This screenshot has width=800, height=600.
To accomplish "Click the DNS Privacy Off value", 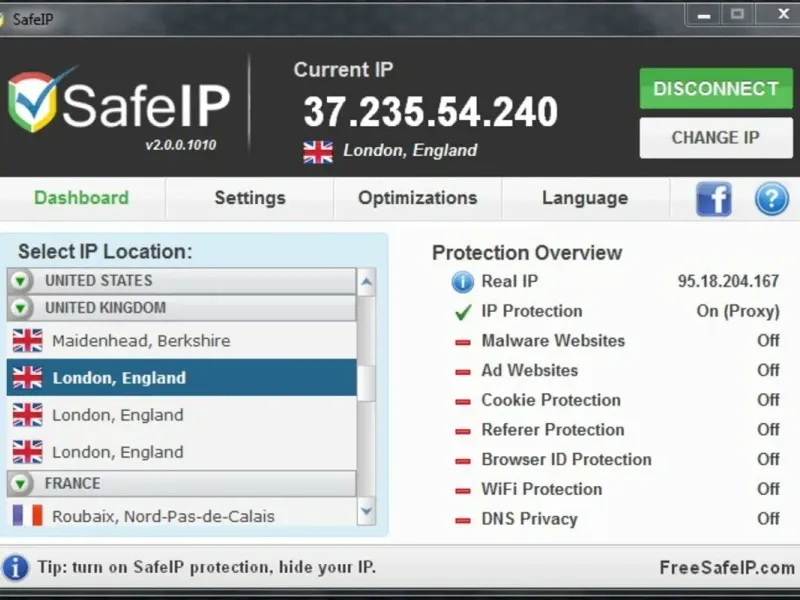I will [x=768, y=518].
